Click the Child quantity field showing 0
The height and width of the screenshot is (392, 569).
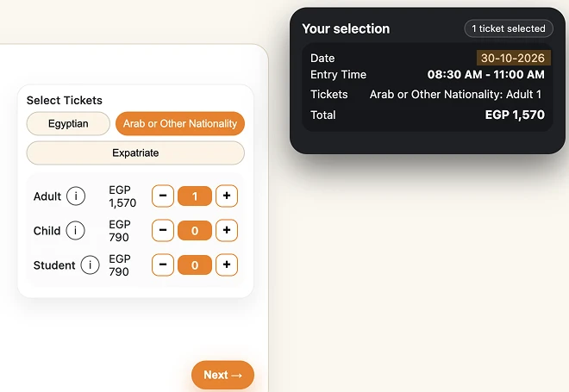pyautogui.click(x=195, y=231)
